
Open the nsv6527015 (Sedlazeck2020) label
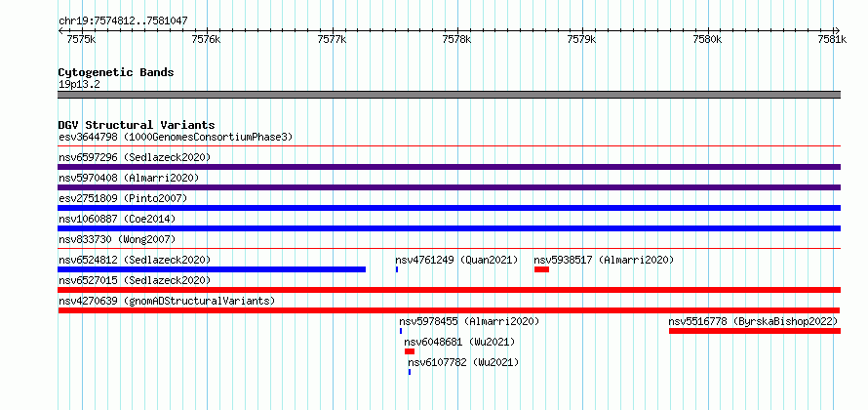tap(135, 280)
